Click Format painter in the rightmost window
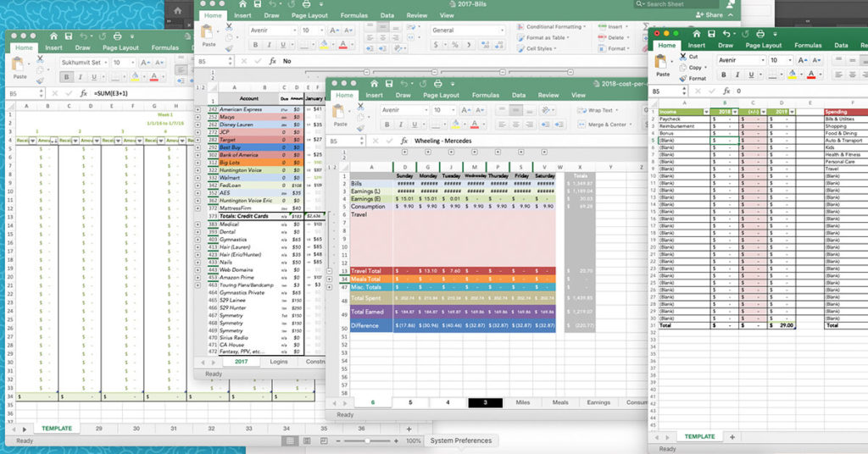Screen dimensions: 868x454 682,78
